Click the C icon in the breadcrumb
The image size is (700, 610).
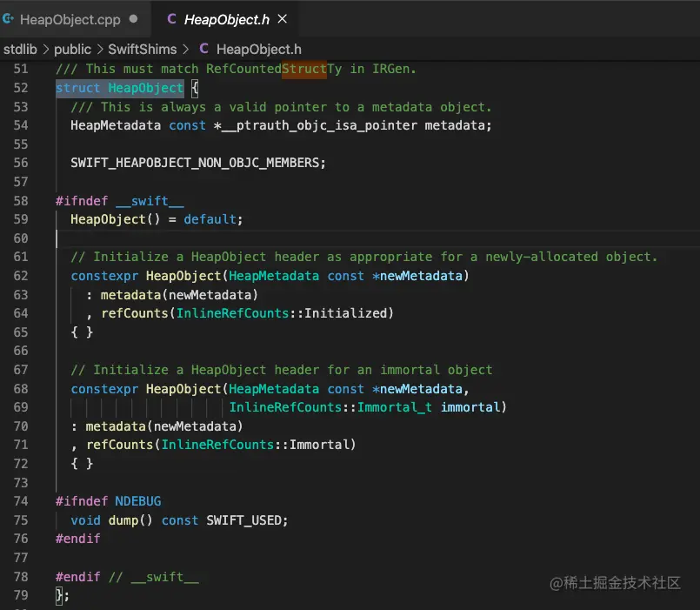[204, 48]
